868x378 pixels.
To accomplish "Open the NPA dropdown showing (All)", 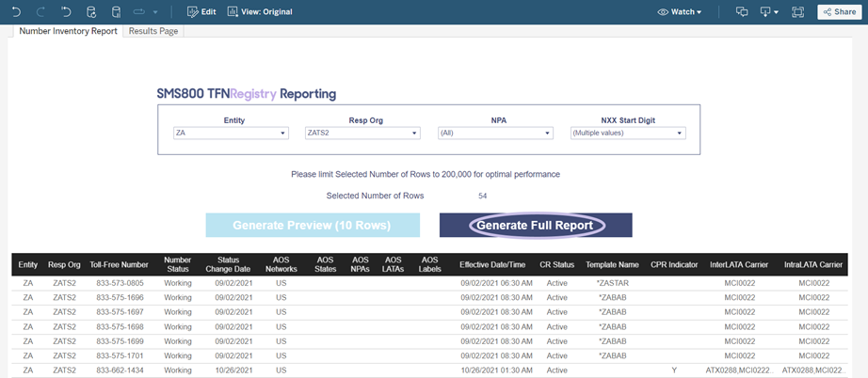I will point(495,134).
